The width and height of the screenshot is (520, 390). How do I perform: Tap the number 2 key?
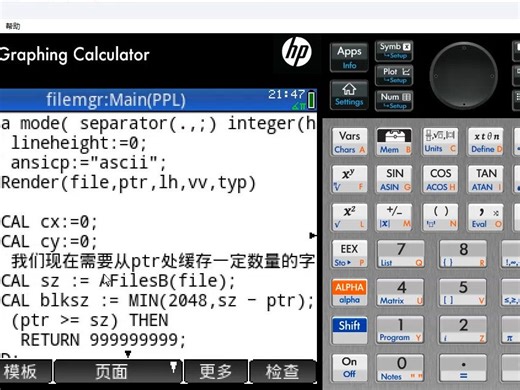(463, 330)
